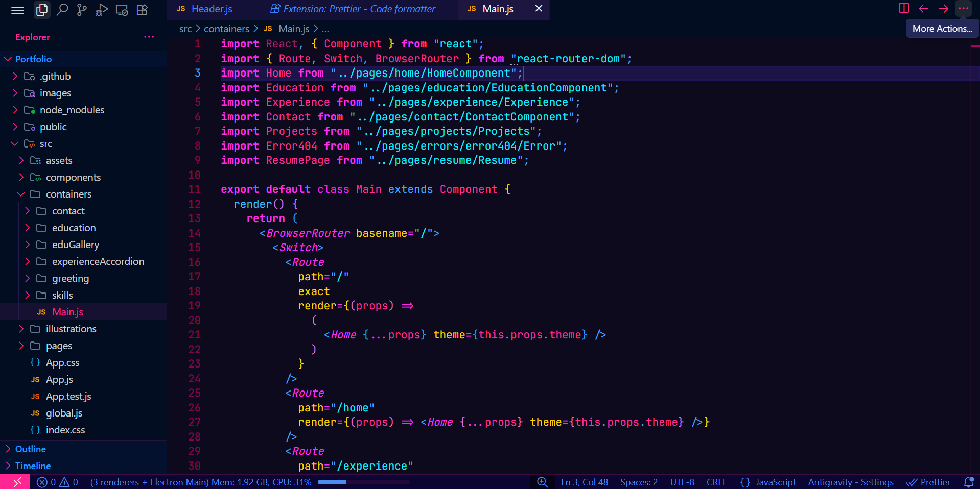Image resolution: width=980 pixels, height=489 pixels.
Task: Open the Extensions view icon
Action: point(142,10)
